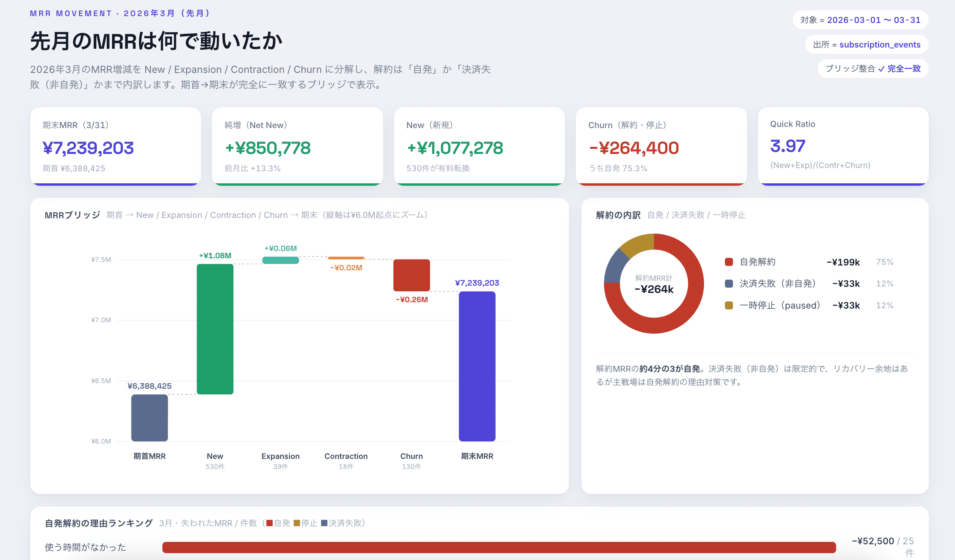Click the New +¥1,077,278 value

[455, 148]
